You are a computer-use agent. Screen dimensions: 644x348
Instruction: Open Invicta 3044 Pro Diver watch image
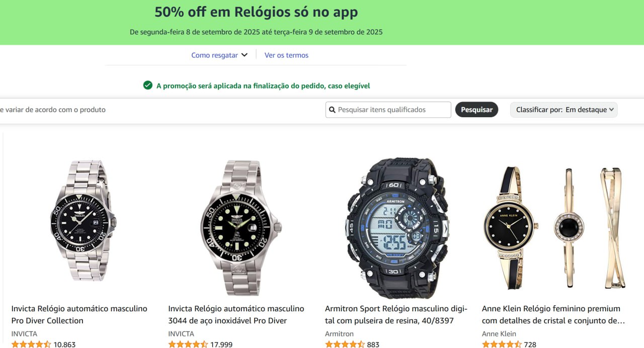(x=240, y=228)
